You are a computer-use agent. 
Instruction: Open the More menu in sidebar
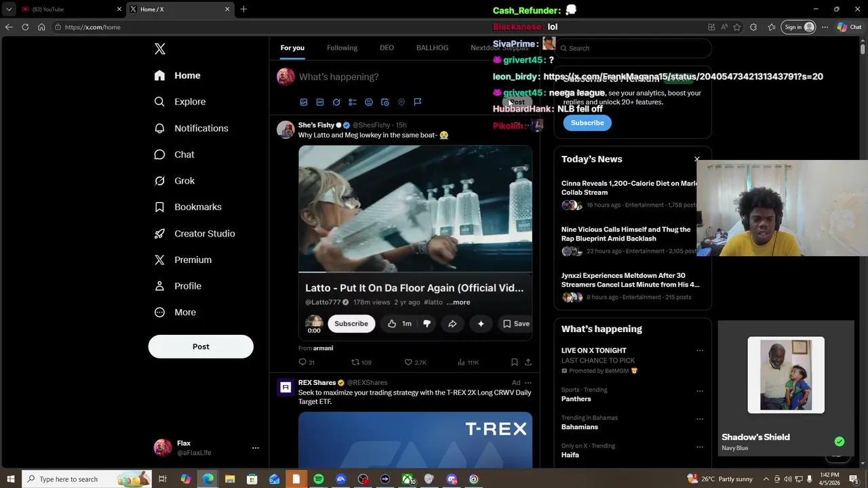click(176, 312)
